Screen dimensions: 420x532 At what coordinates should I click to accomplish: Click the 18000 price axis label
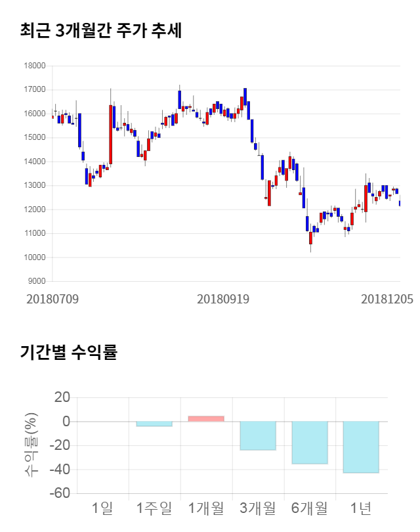pyautogui.click(x=33, y=66)
